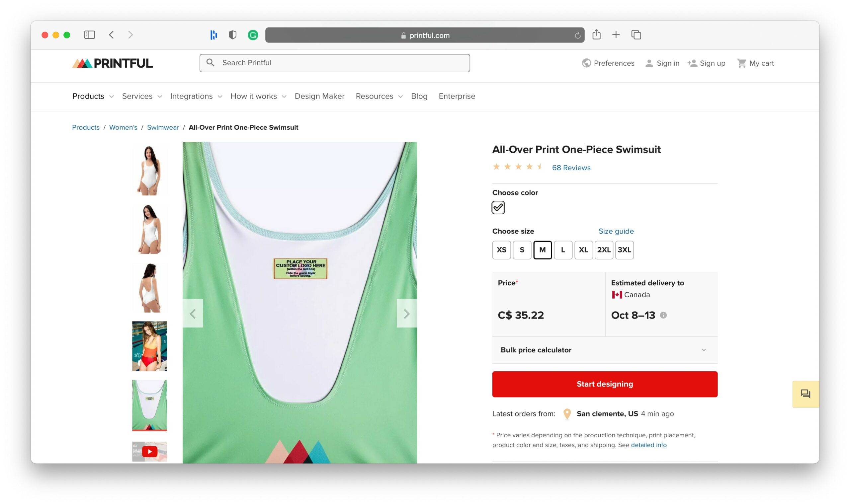
Task: Open the Blog page
Action: tap(419, 96)
